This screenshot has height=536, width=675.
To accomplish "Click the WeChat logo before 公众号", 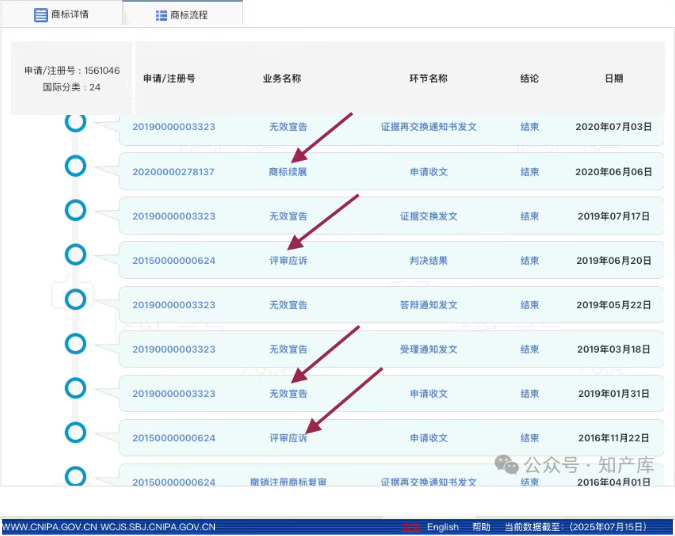I will click(x=510, y=464).
